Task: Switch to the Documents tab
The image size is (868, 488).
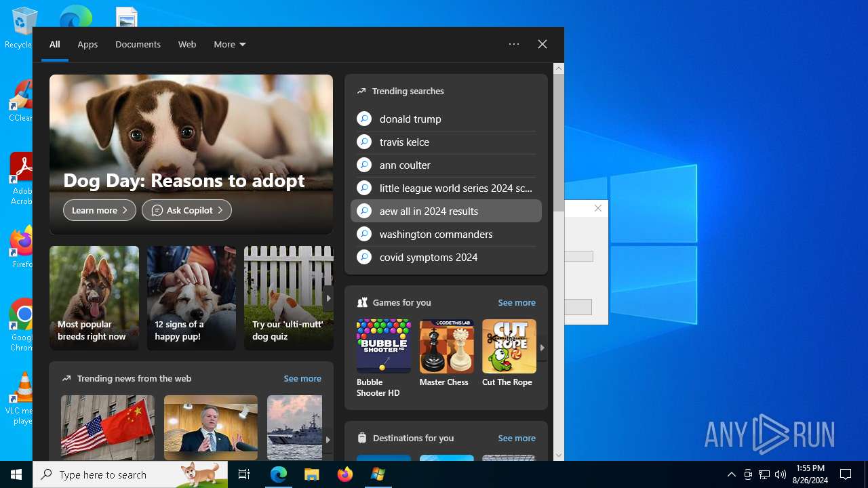Action: (138, 44)
